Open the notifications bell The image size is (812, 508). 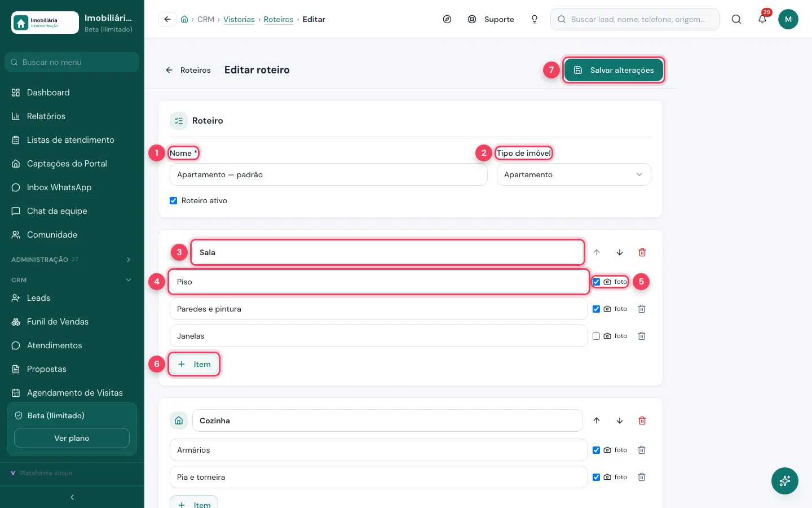click(x=762, y=19)
